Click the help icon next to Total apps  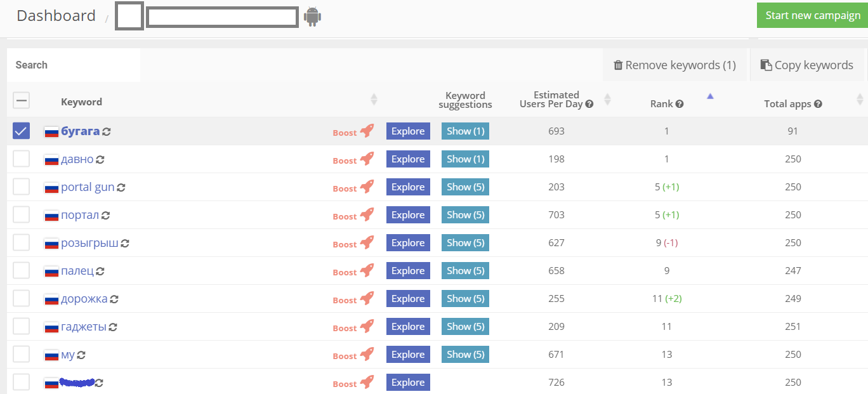[818, 104]
